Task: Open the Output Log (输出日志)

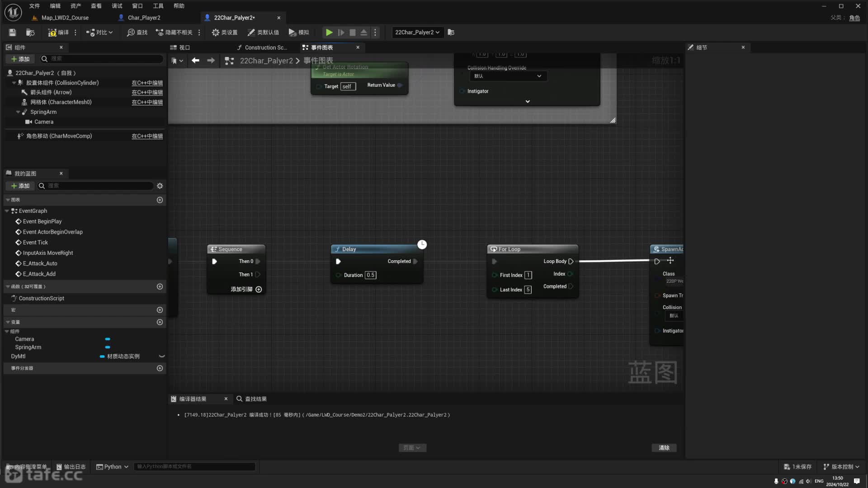Action: [71, 467]
